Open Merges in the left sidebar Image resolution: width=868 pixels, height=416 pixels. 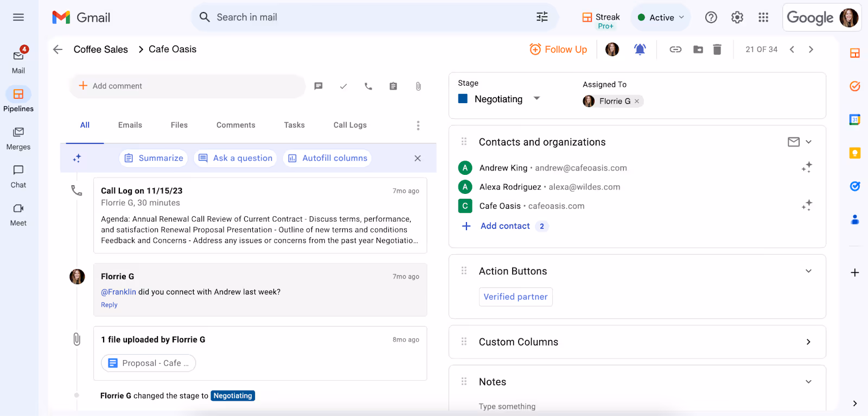point(18,138)
